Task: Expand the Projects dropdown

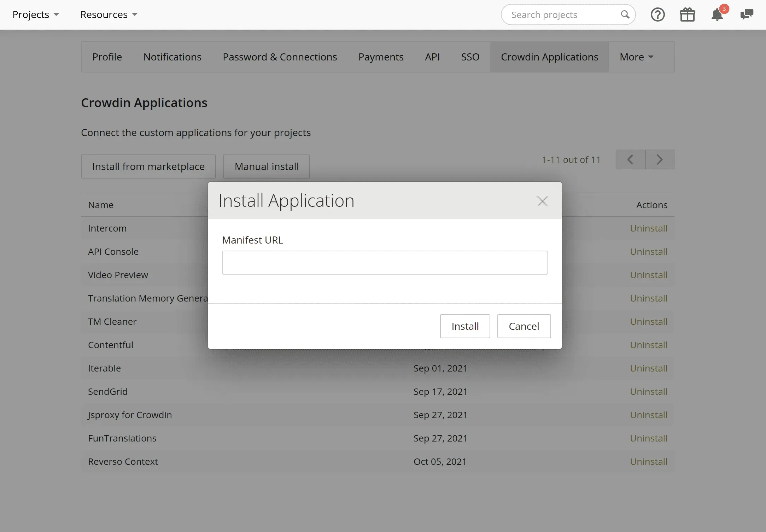Action: pos(35,15)
